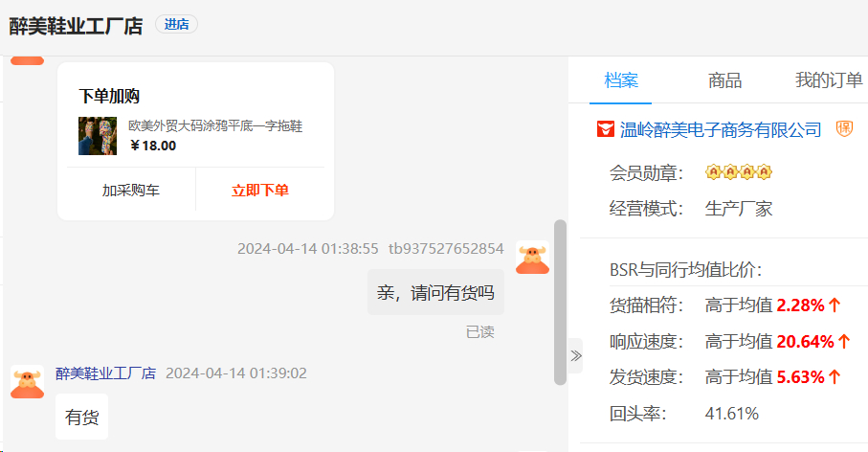
Task: Click the seller's bull avatar
Action: [x=27, y=382]
